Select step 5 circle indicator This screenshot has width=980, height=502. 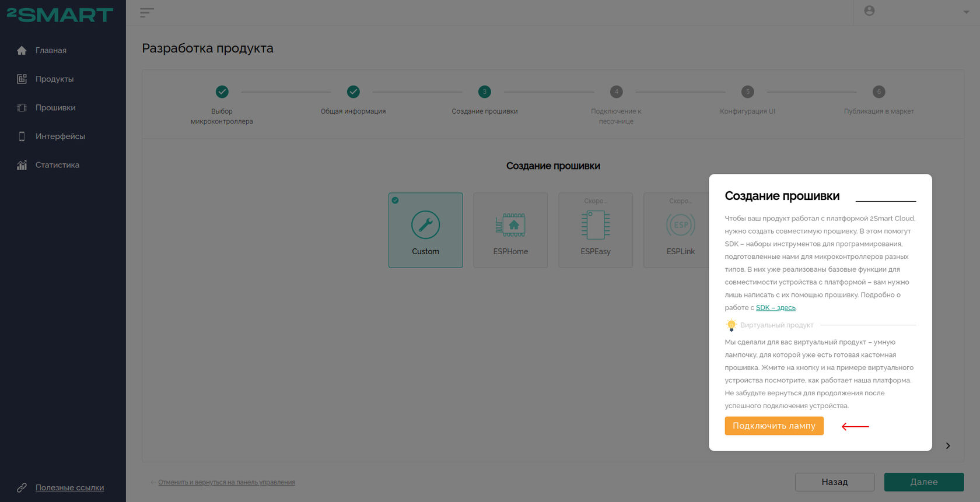(x=747, y=92)
